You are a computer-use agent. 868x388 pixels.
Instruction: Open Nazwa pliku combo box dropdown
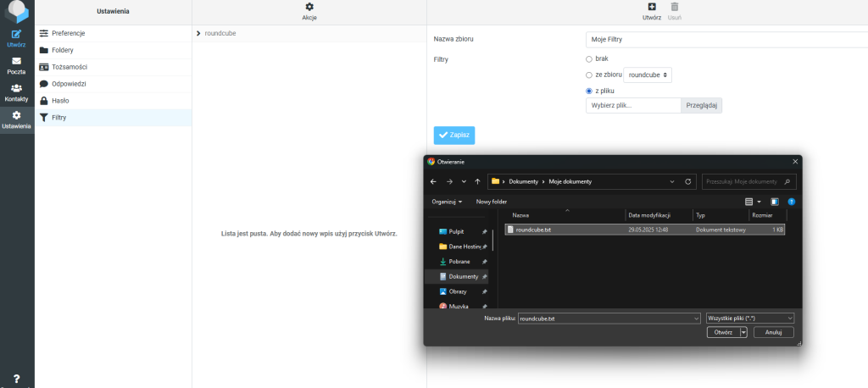point(697,319)
